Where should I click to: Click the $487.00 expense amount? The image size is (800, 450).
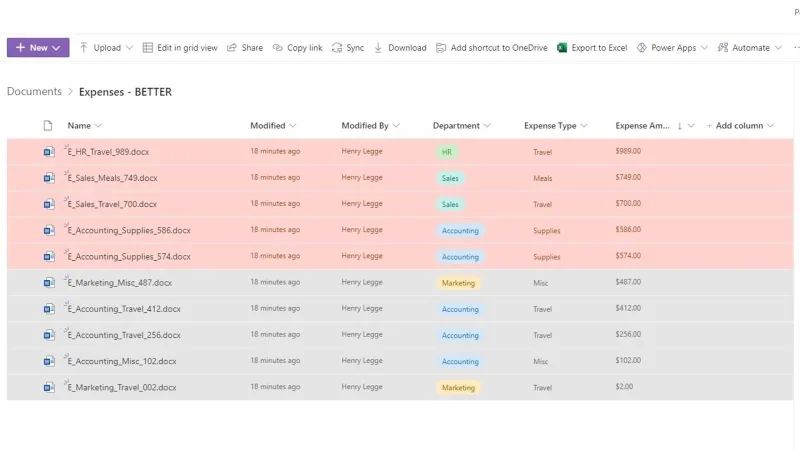coord(628,282)
